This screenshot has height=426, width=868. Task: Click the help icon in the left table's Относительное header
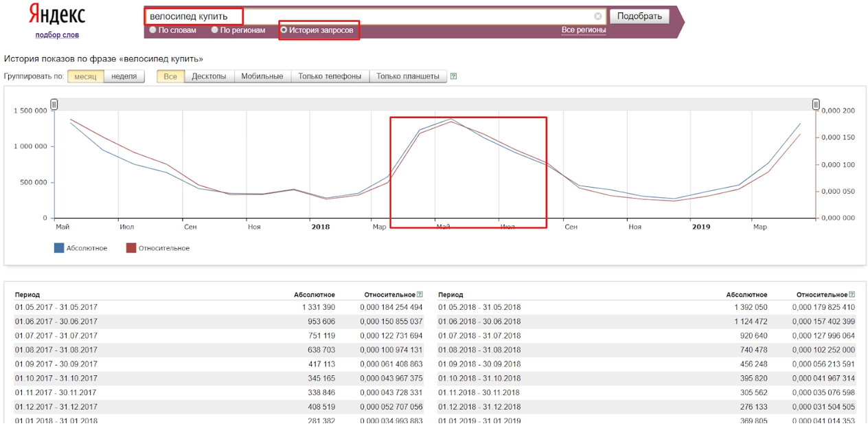420,295
